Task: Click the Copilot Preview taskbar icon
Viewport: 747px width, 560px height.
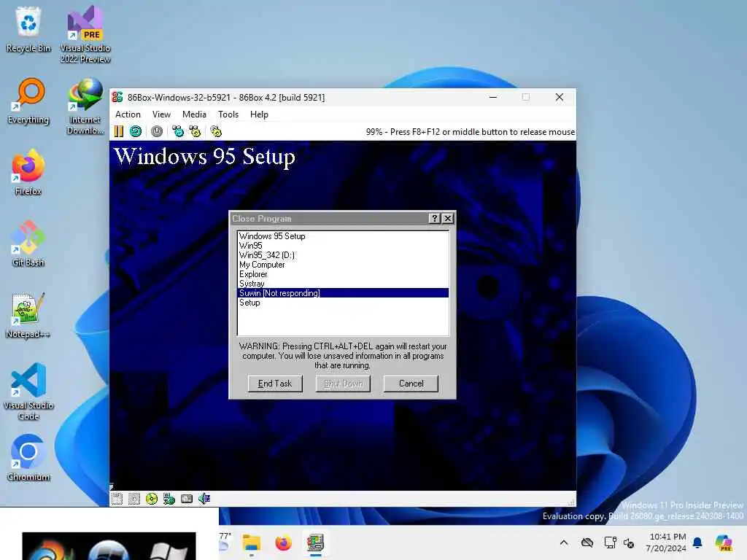Action: [x=724, y=542]
